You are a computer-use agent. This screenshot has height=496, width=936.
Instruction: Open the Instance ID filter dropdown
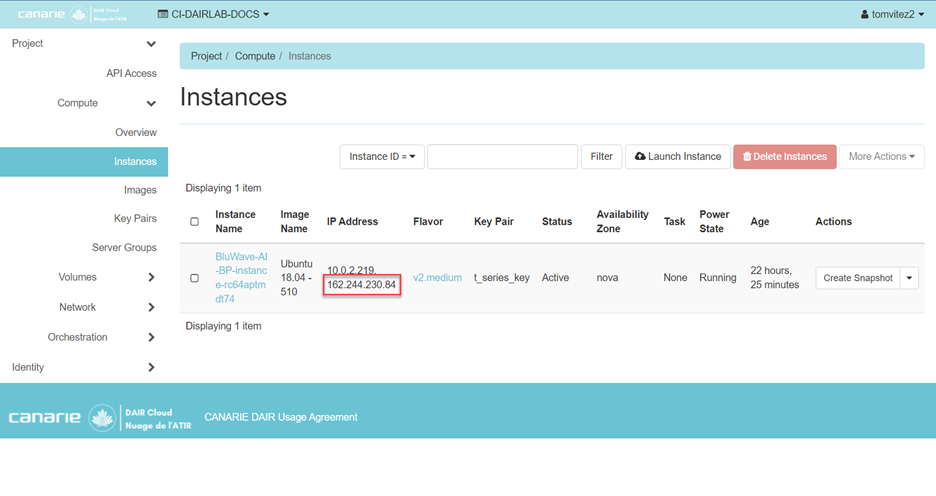[x=383, y=157]
